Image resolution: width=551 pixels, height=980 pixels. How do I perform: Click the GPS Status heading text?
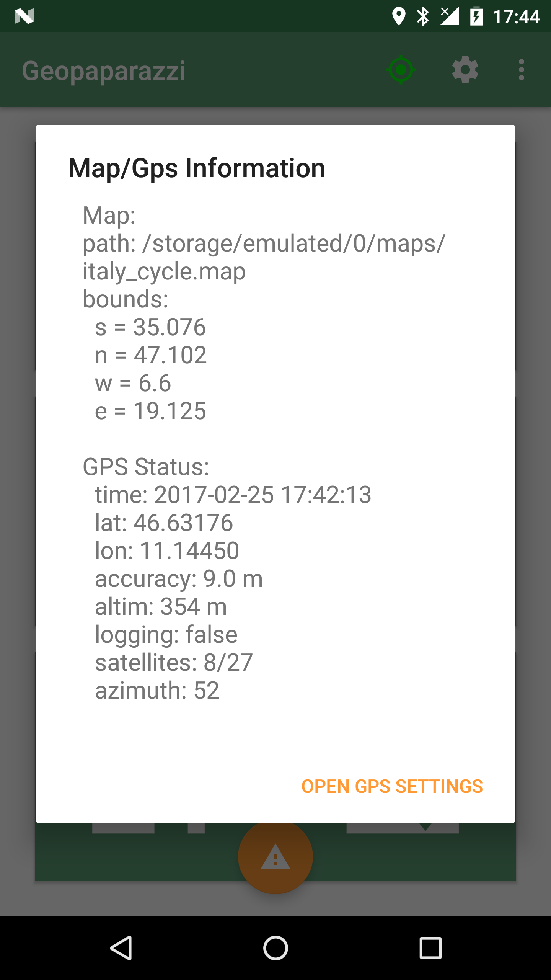pos(146,467)
